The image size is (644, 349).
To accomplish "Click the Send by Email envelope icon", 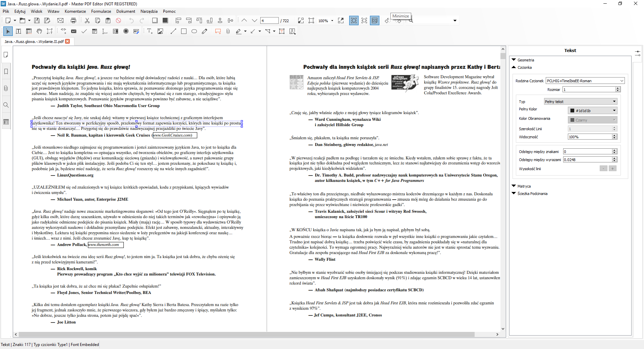I will 60,20.
